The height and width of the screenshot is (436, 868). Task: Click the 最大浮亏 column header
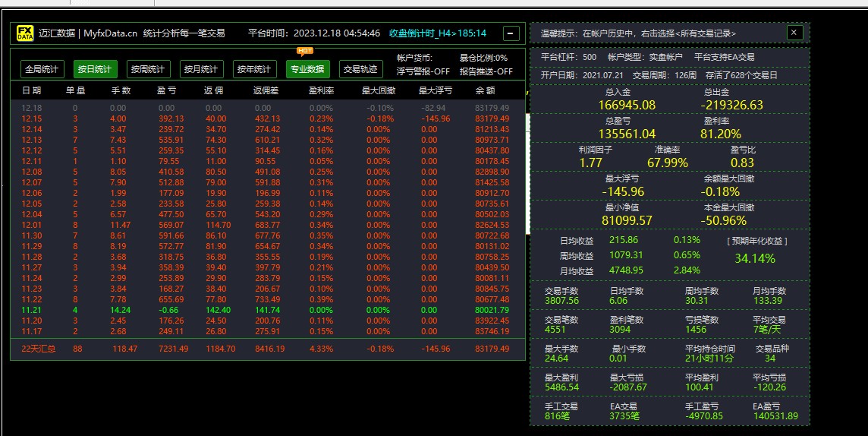436,90
